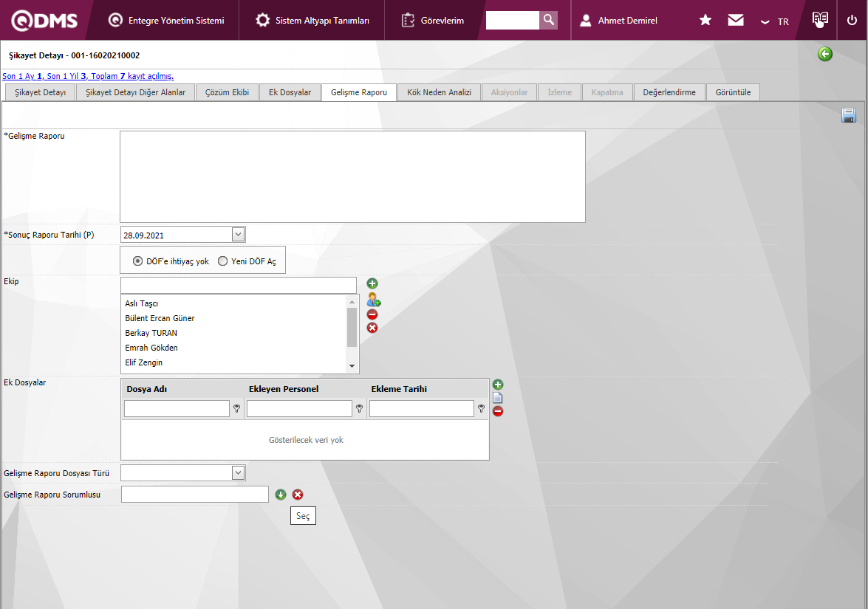868x609 pixels.
Task: Switch to Şikayet Detayı tab
Action: 40,92
